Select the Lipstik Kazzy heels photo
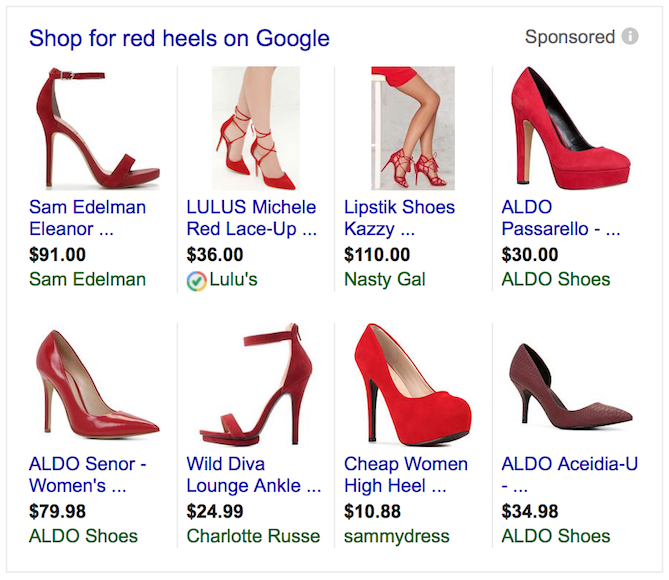This screenshot has height=580, width=669. [413, 128]
